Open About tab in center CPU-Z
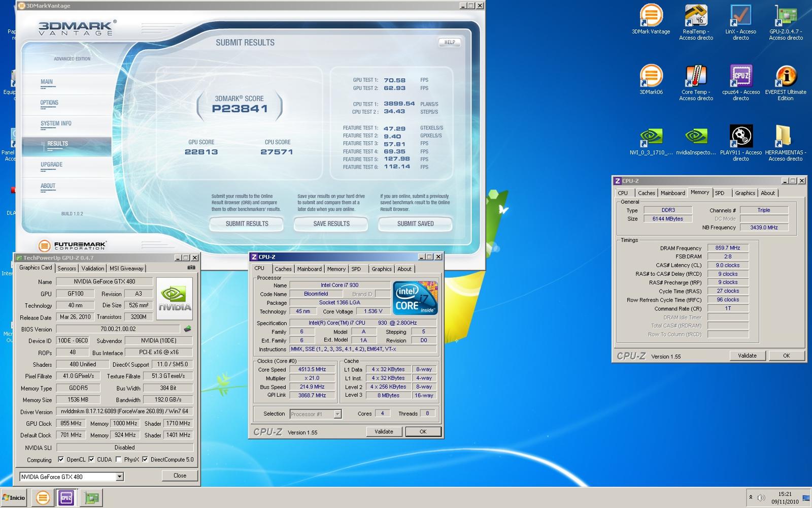 coord(404,269)
